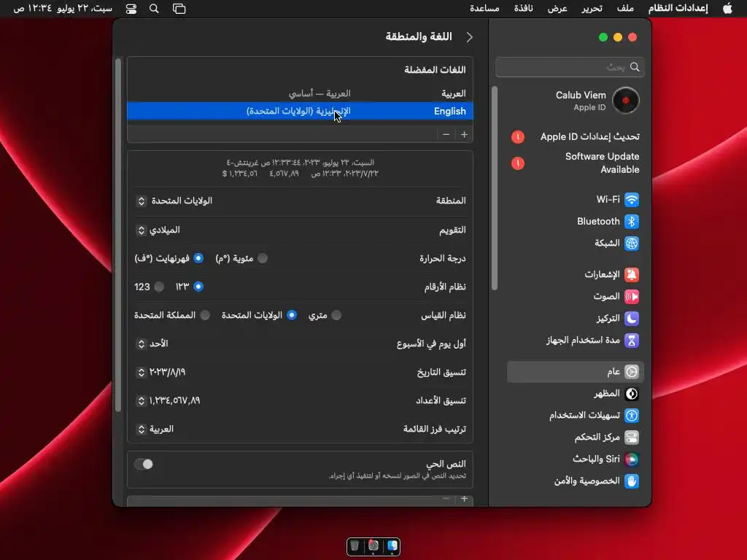Open Spotlight search in menu bar
Viewport: 747px width, 560px height.
pyautogui.click(x=154, y=9)
